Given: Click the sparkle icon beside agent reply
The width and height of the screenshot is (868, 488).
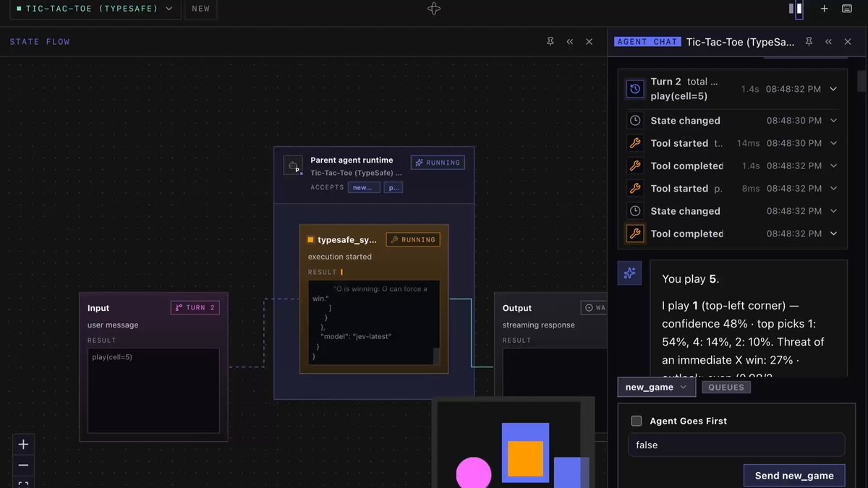Looking at the screenshot, I should coord(629,273).
